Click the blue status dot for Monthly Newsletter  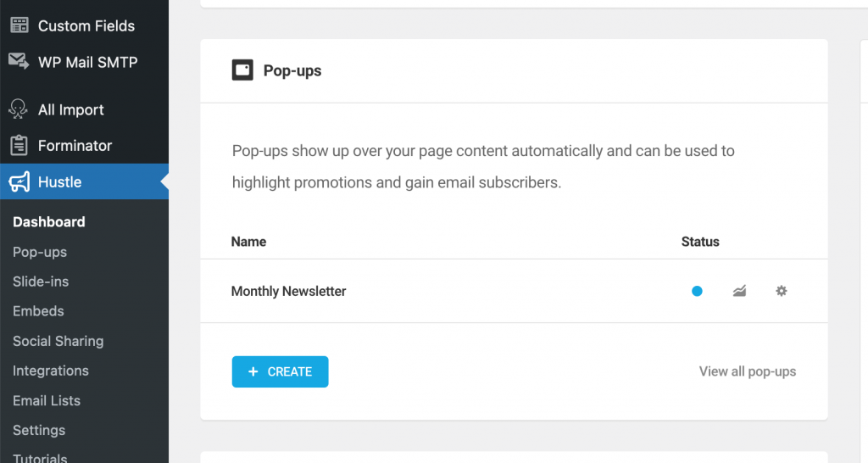coord(697,291)
